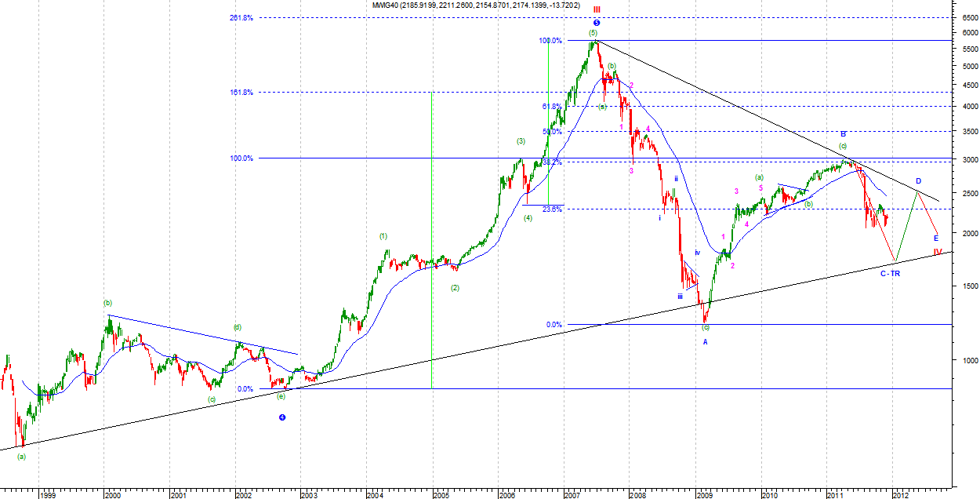Click the 2009 year mark on time axis
980x499 pixels.
coord(705,495)
